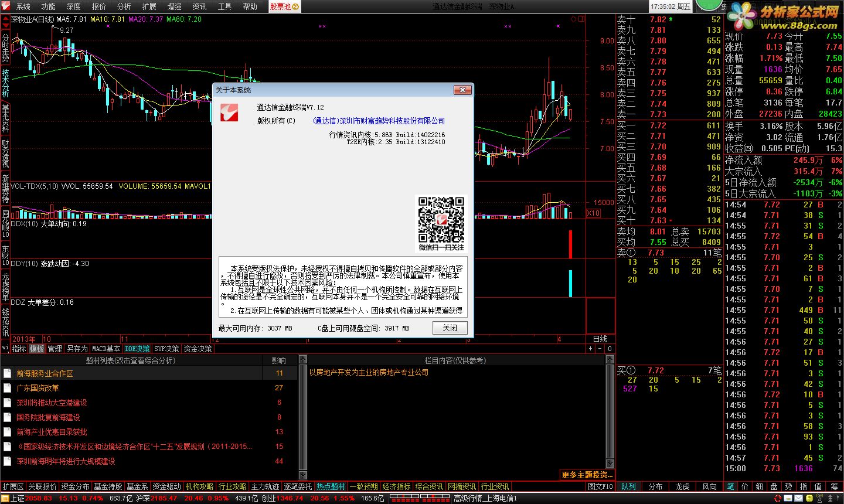Screen dimensions: 844x504
Task: Click the document icon beside 前海服务业合作区
Action: pyautogui.click(x=7, y=373)
